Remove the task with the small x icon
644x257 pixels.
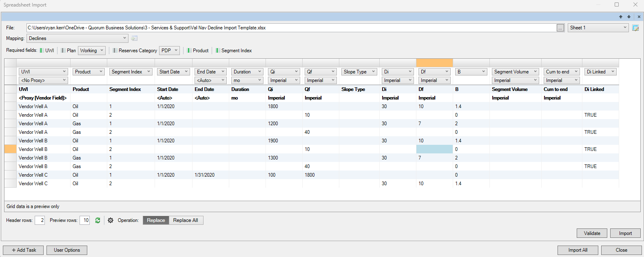pos(639,17)
